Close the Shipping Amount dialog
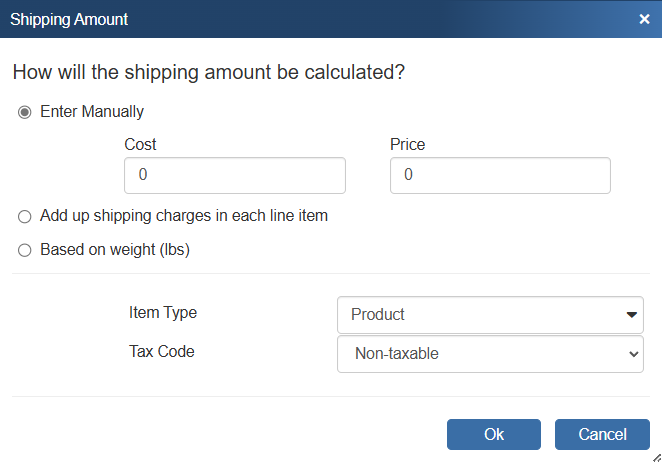The image size is (662, 463). (x=644, y=19)
